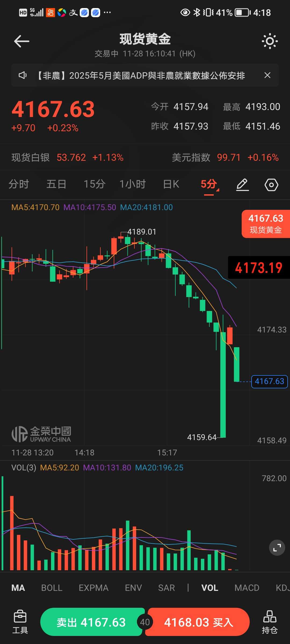Viewport: 290px width, 644px height.
Task: Open the 工具 toolbox
Action: 20,622
